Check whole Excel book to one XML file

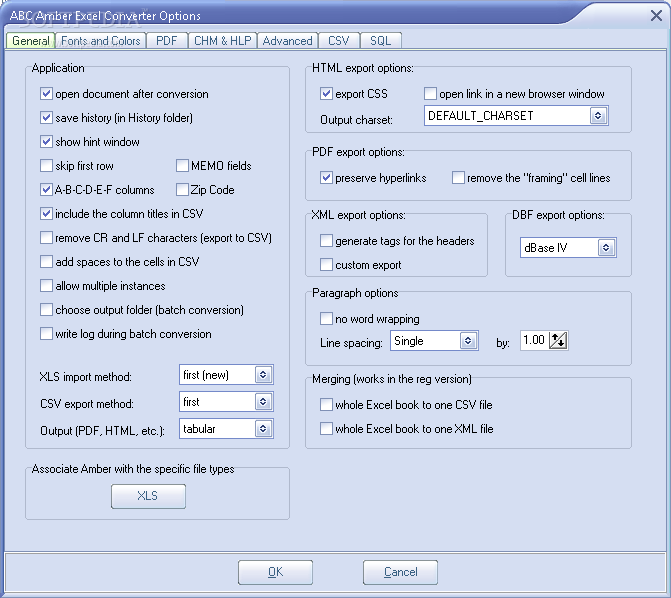pos(327,428)
